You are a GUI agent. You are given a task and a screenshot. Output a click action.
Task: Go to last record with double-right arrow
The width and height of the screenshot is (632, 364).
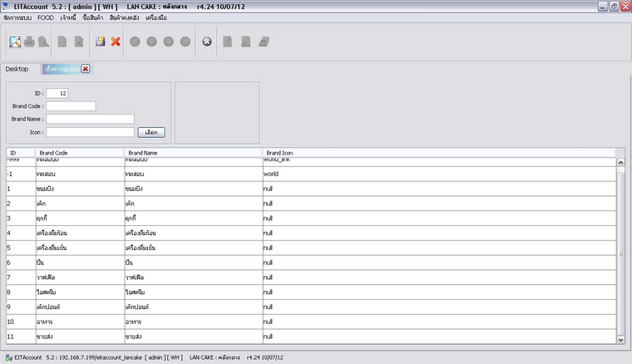coord(185,42)
